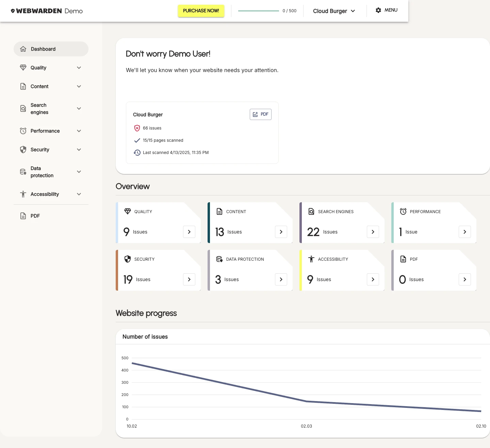Select the Search engines magnifier icon
Viewport: 490px width, 448px height.
pos(23,108)
